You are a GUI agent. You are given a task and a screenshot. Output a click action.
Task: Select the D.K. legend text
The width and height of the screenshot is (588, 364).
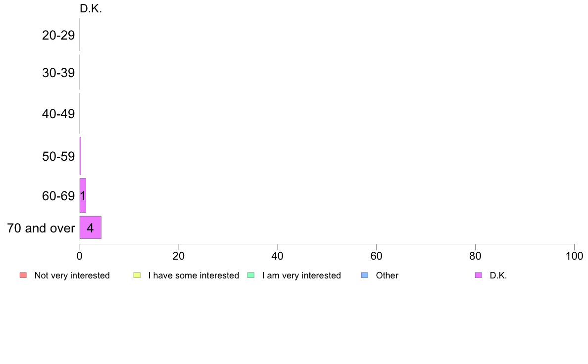498,275
